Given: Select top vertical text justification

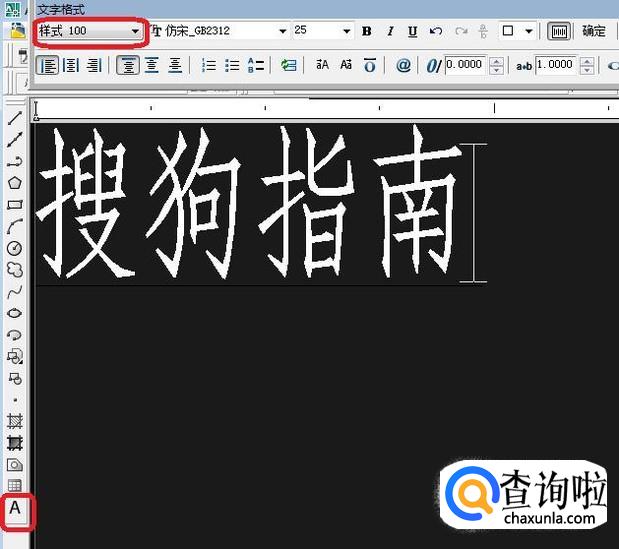Looking at the screenshot, I should [128, 65].
